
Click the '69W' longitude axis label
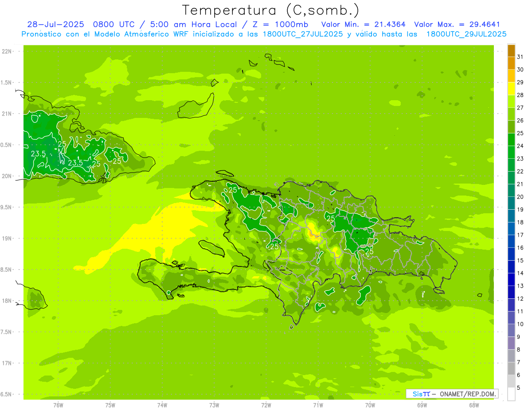(x=422, y=405)
